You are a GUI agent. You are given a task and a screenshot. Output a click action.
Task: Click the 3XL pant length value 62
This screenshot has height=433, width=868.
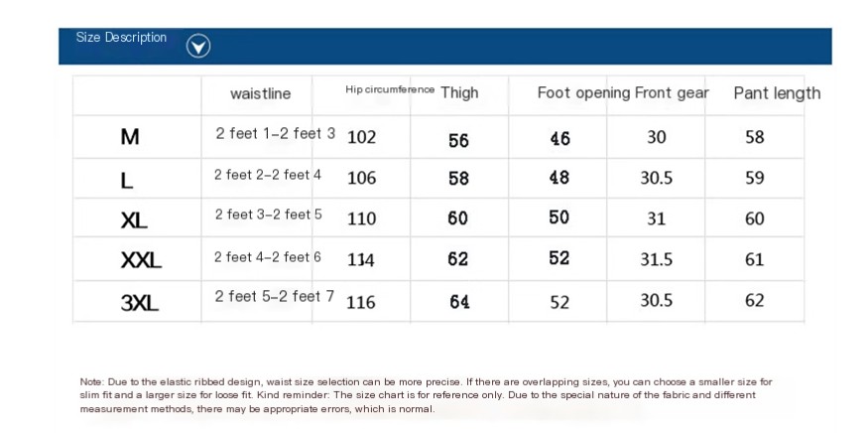[x=755, y=301]
